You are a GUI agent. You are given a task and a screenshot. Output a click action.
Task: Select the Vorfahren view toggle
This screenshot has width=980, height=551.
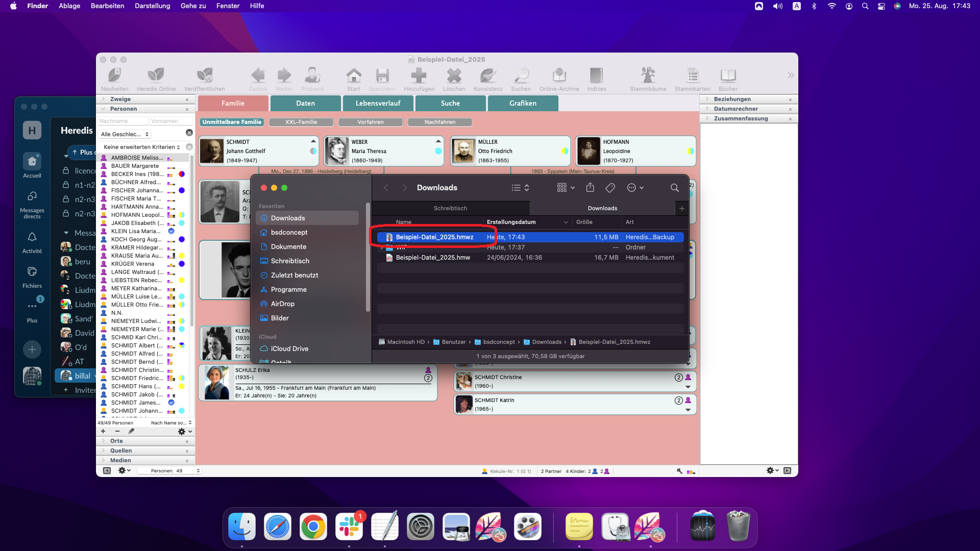371,122
